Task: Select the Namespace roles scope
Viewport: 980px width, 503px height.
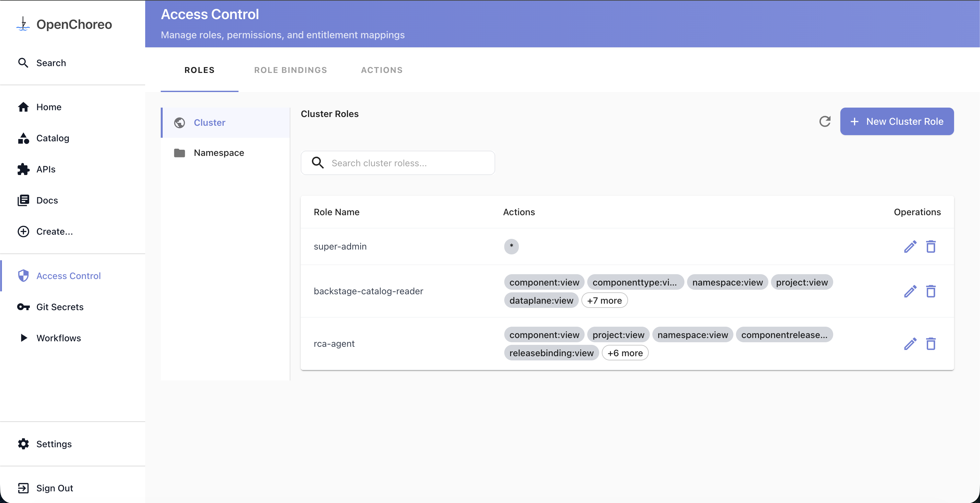Action: (219, 153)
